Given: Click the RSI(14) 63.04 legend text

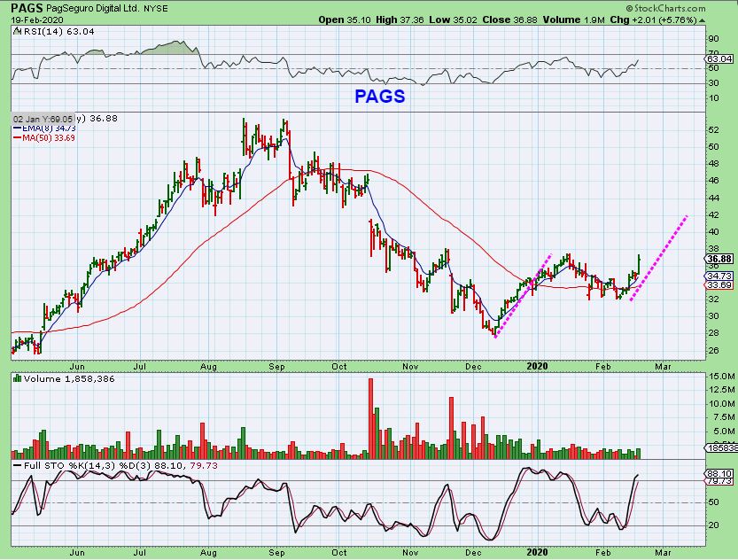Looking at the screenshot, I should click(x=58, y=32).
